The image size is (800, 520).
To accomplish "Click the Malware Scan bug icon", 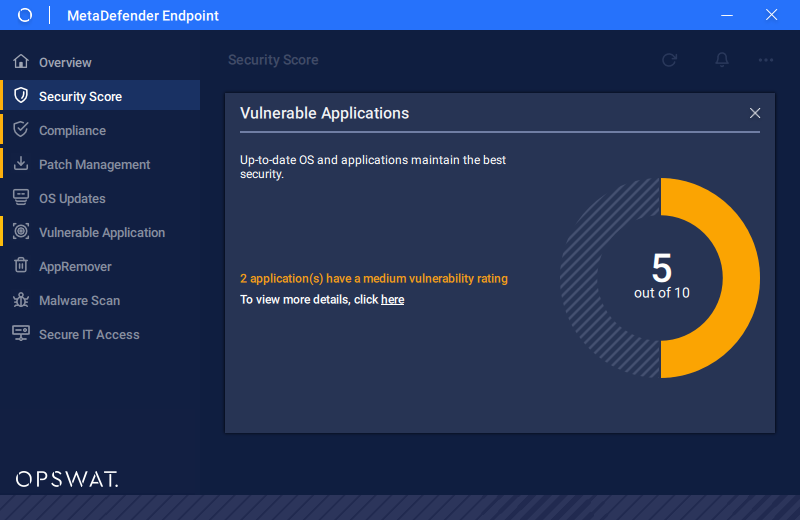I will pyautogui.click(x=21, y=300).
